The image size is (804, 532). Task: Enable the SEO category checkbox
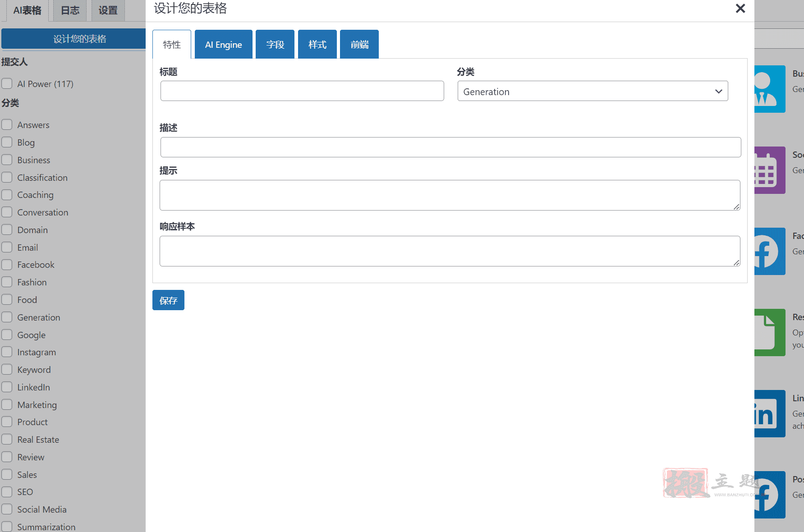pyautogui.click(x=7, y=491)
